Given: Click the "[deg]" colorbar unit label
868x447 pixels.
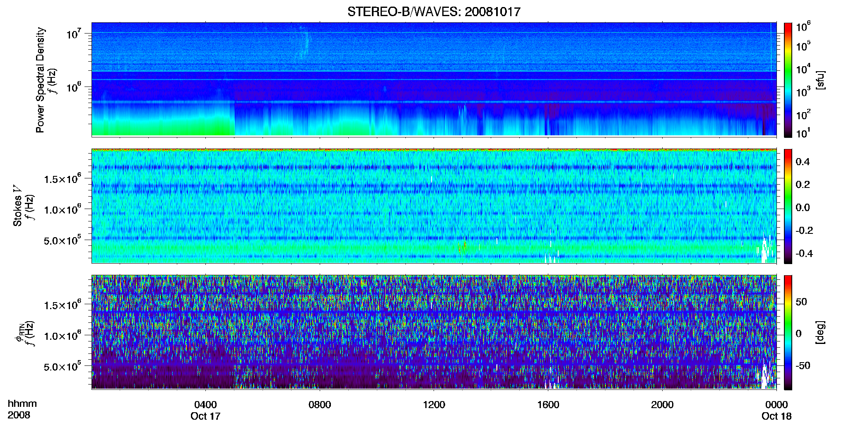Looking at the screenshot, I should click(820, 332).
